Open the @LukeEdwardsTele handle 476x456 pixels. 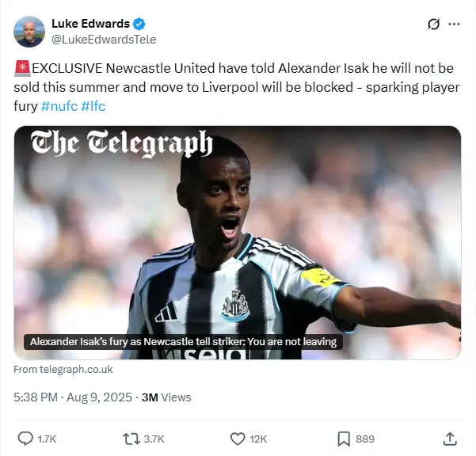tap(104, 40)
